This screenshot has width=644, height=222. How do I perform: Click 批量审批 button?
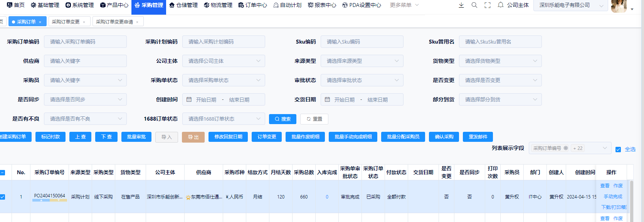(x=136, y=137)
